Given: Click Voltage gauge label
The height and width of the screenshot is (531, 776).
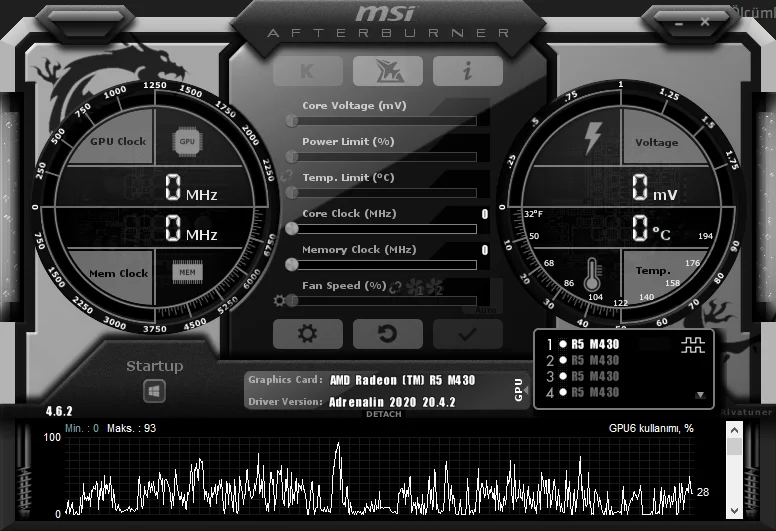Looking at the screenshot, I should click(657, 143).
